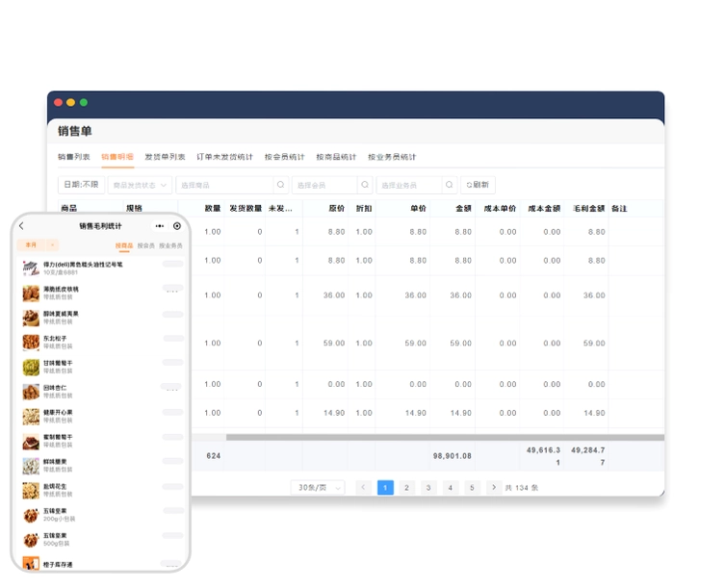
Task: Click the horizontal table scrollbar
Action: point(445,437)
